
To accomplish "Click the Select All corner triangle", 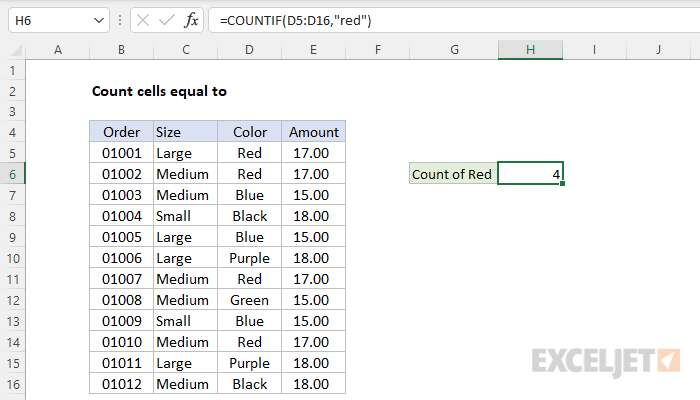I will click(17, 50).
